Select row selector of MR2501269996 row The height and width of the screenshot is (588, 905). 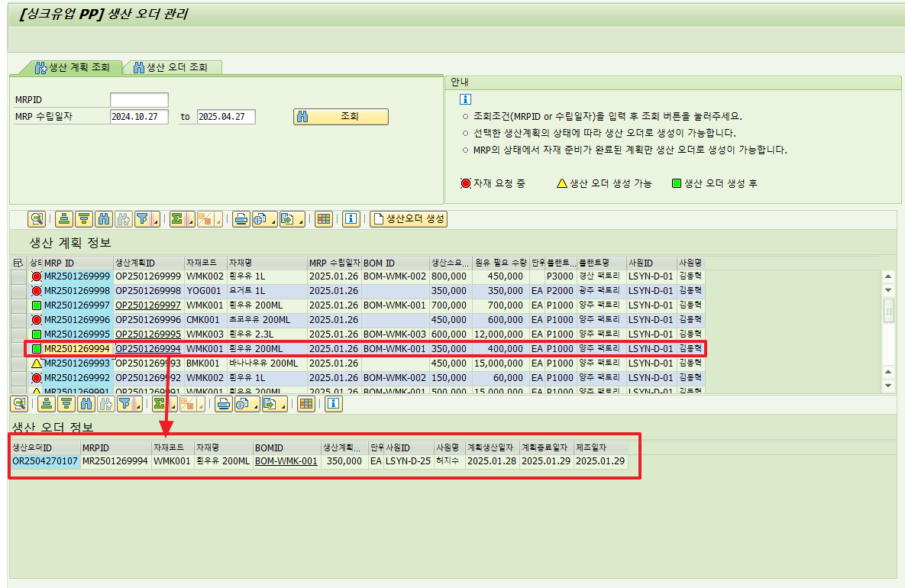point(18,320)
